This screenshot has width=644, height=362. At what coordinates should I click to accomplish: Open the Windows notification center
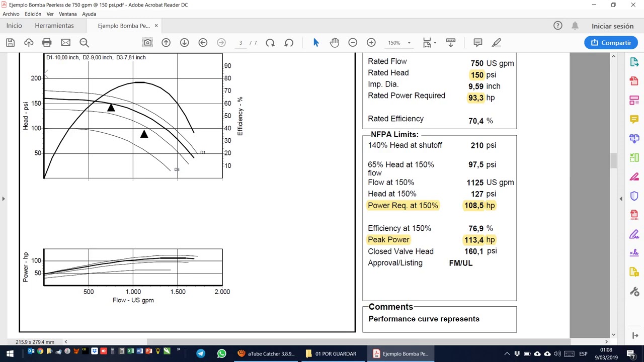click(x=631, y=353)
